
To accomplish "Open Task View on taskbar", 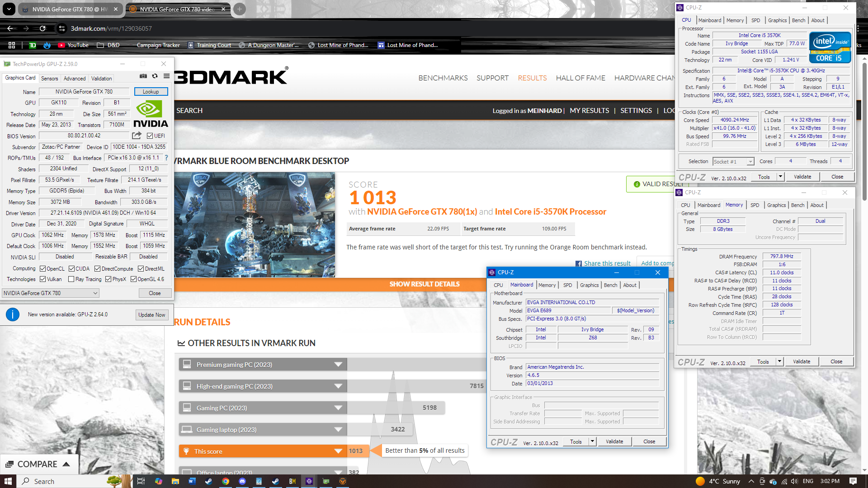I will (141, 481).
